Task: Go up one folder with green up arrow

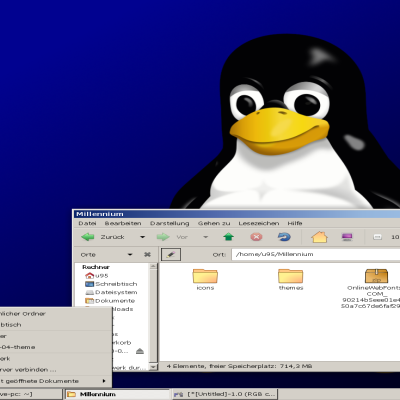Action: coord(228,237)
